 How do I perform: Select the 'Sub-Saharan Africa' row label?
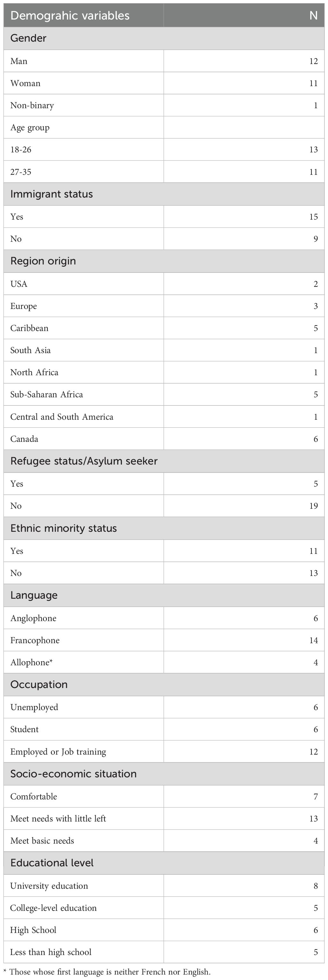tap(46, 394)
